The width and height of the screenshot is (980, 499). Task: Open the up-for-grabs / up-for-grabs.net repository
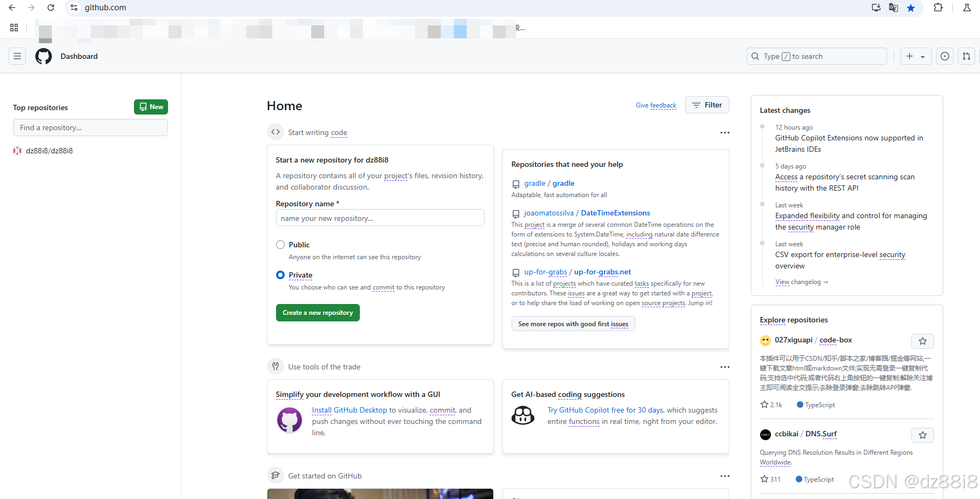(x=578, y=272)
